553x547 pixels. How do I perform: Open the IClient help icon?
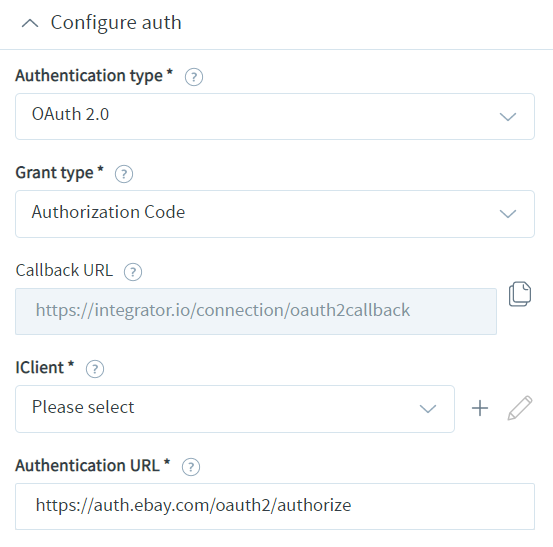click(95, 369)
